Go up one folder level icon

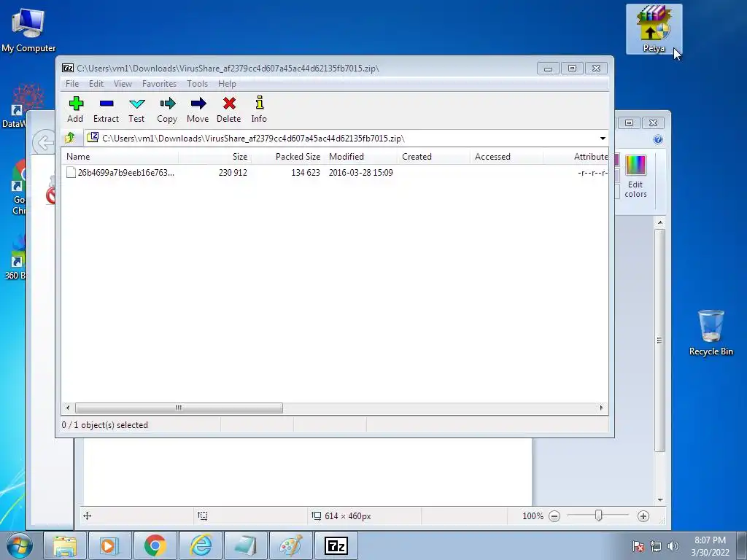tap(70, 138)
